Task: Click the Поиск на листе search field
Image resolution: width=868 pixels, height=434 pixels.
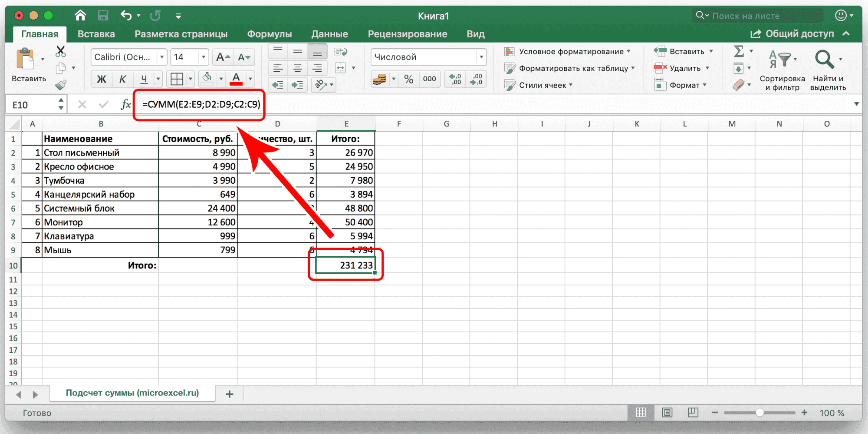Action: point(757,16)
